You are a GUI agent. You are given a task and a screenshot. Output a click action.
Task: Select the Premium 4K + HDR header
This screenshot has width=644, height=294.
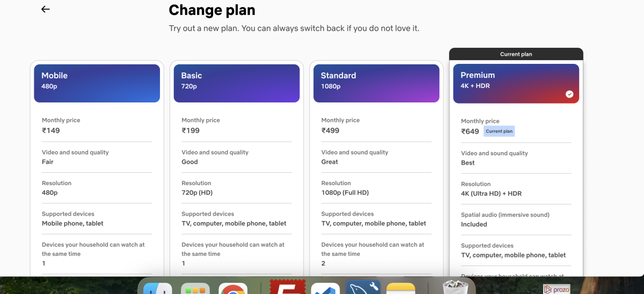click(516, 83)
